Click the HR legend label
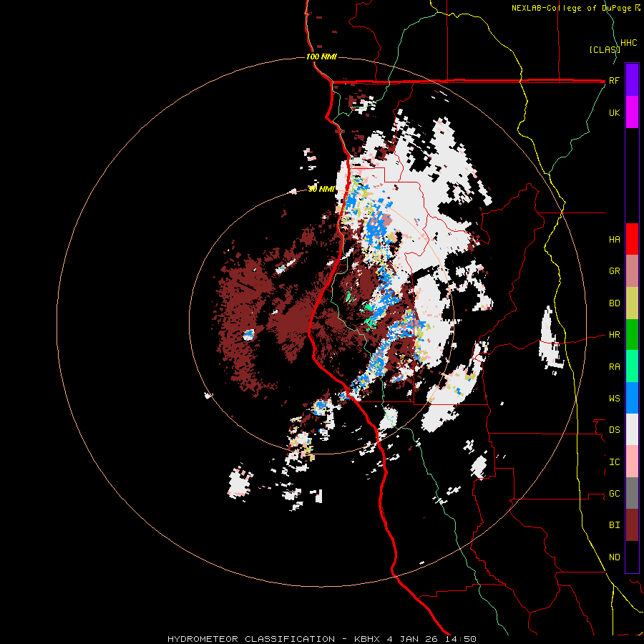This screenshot has width=644, height=644. [x=614, y=335]
